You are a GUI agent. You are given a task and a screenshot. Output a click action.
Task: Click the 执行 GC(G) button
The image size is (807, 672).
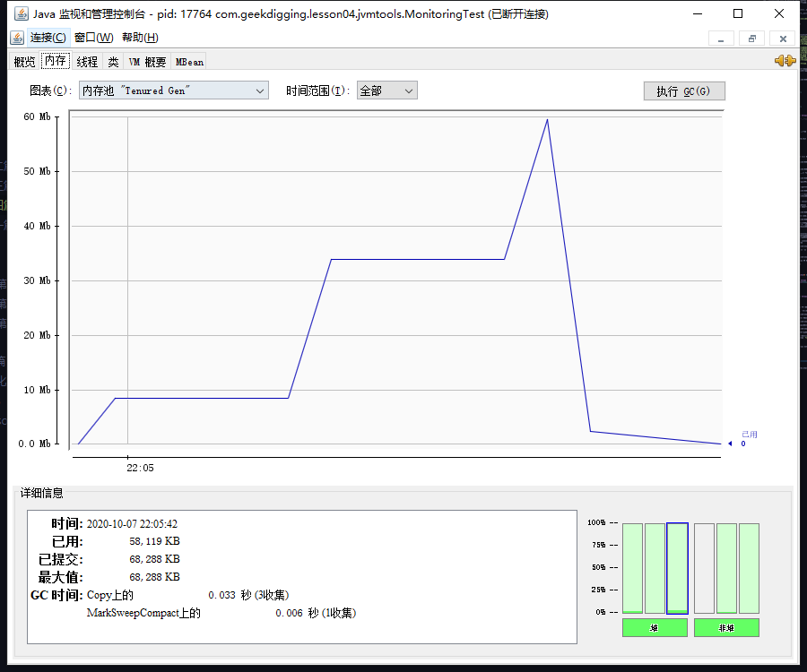(684, 91)
